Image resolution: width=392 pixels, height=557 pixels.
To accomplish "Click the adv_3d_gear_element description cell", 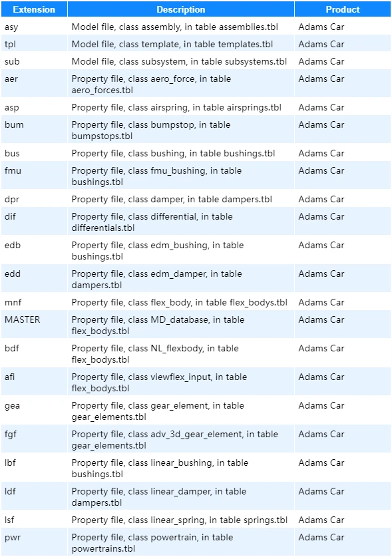I will [x=181, y=439].
